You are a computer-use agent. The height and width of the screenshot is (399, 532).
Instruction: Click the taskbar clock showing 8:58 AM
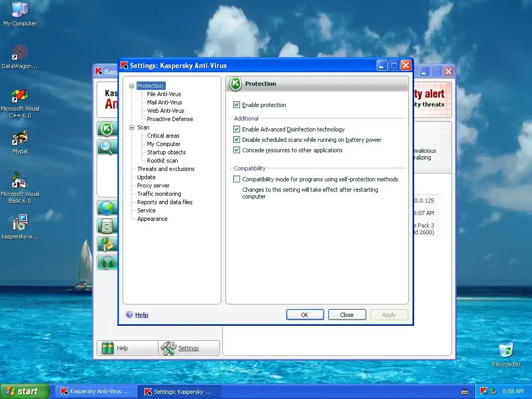(x=513, y=391)
